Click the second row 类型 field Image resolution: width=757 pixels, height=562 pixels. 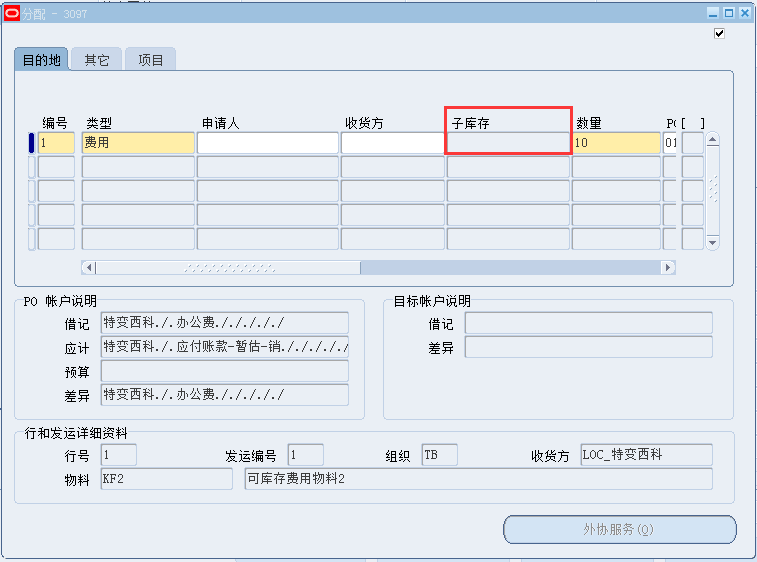coord(138,167)
